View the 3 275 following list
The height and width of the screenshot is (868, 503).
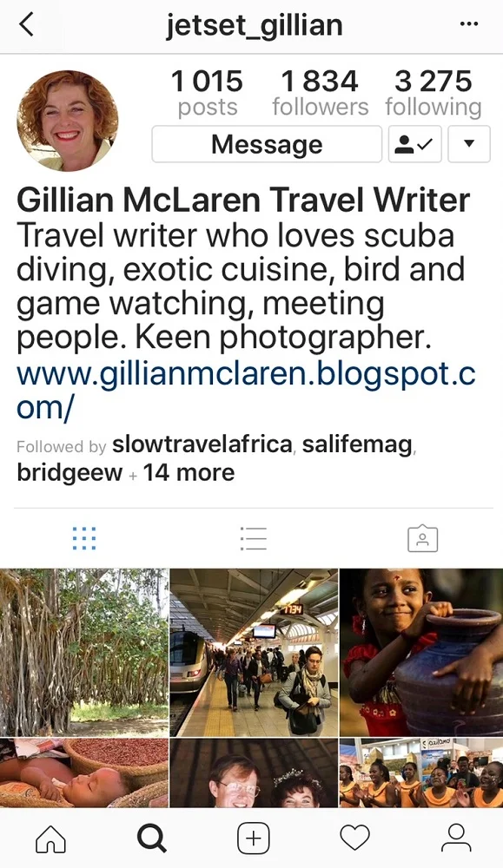click(434, 93)
